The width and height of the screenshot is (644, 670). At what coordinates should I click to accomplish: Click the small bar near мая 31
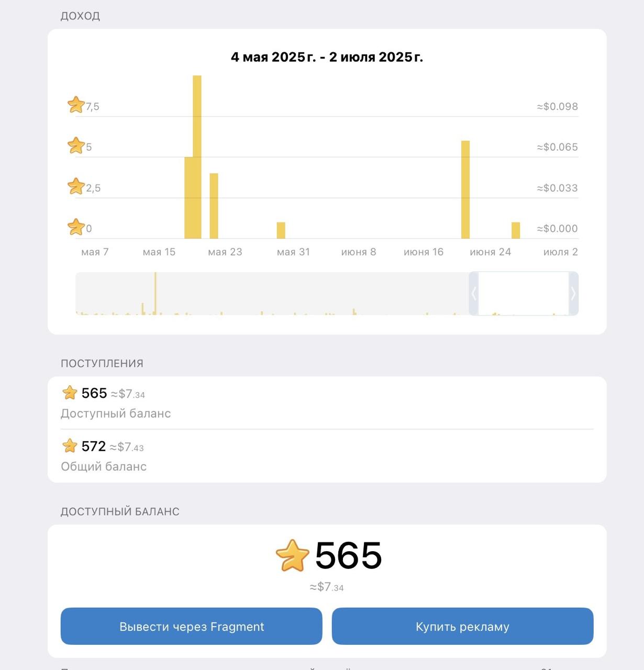click(281, 230)
